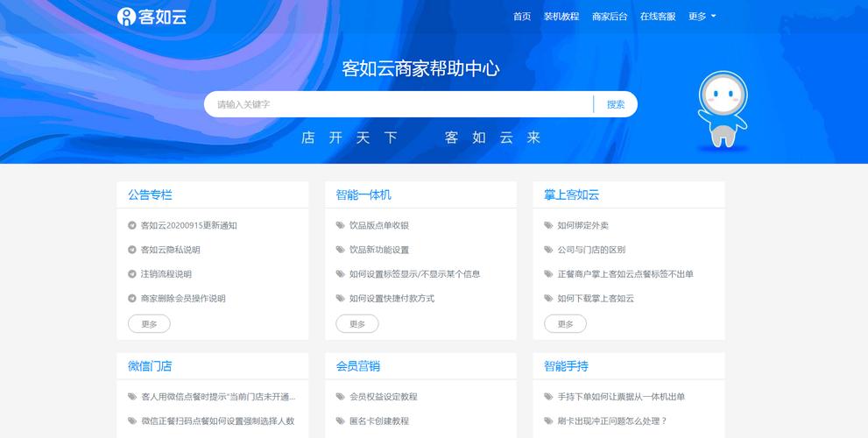Click the tag icon beside 会员权益设定教程
The width and height of the screenshot is (868, 438).
pos(341,397)
